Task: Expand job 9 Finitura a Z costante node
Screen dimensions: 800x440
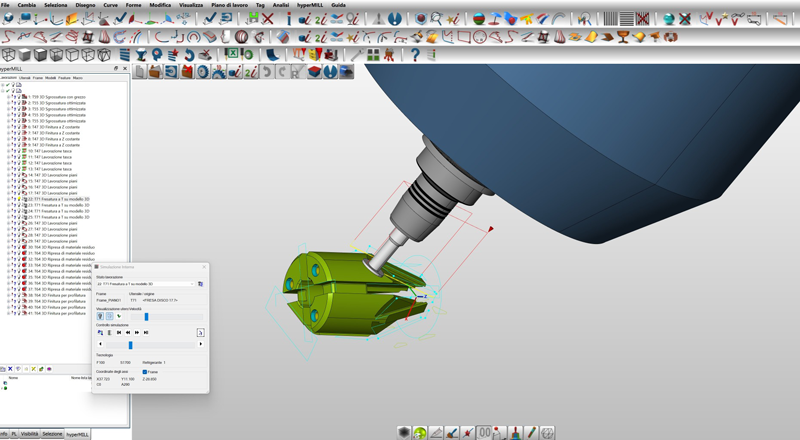Action: (8, 145)
